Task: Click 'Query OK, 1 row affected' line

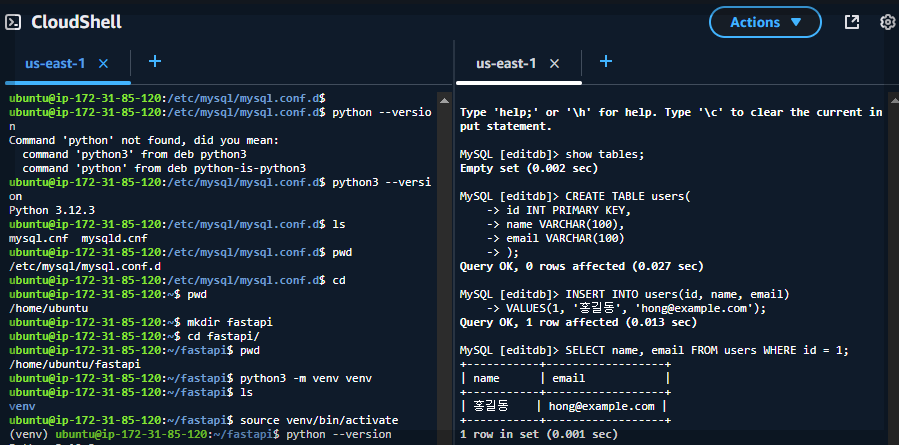Action: (579, 323)
